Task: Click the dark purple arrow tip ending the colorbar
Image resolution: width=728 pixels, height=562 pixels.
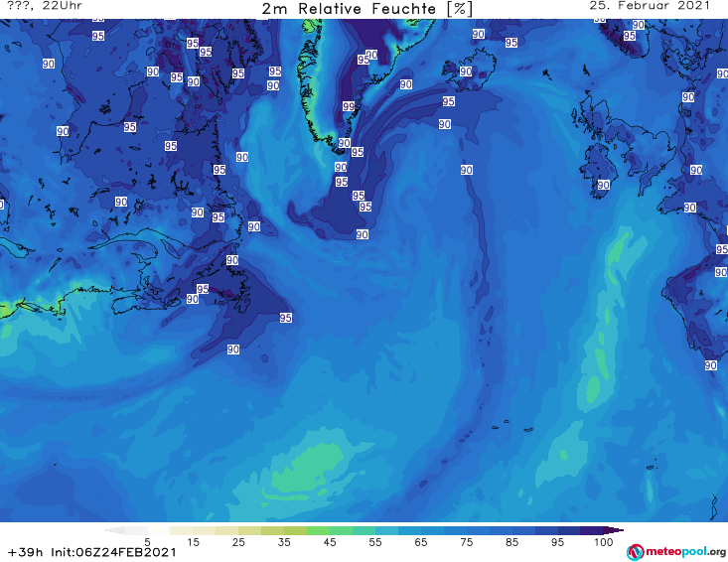Action: point(614,530)
